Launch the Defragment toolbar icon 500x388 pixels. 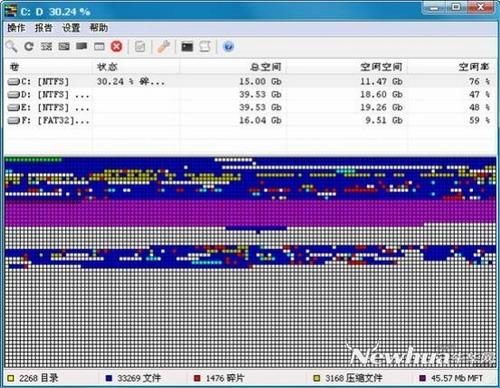[46, 46]
